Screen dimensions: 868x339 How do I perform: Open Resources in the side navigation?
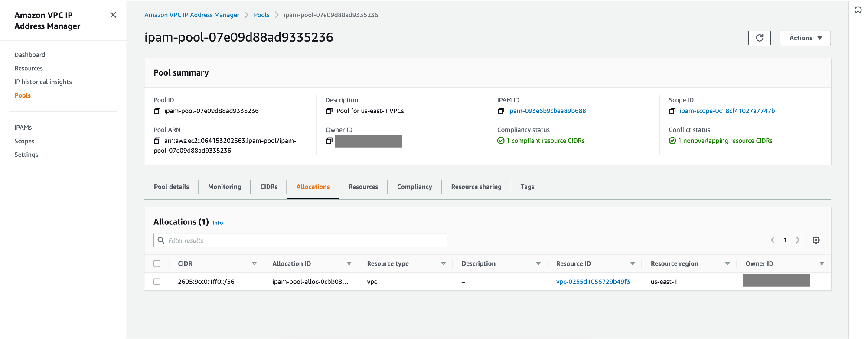[x=29, y=69]
